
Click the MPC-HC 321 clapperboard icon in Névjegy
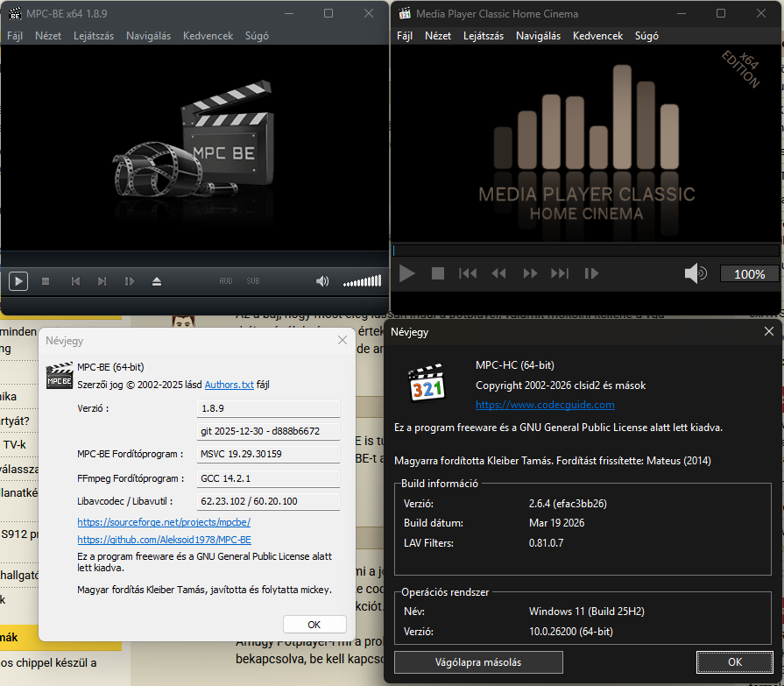tap(427, 383)
